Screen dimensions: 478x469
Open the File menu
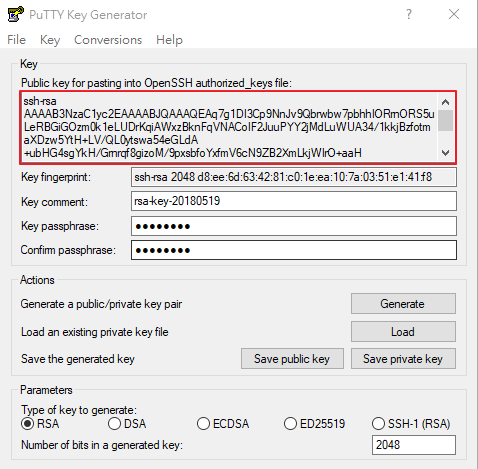click(16, 40)
